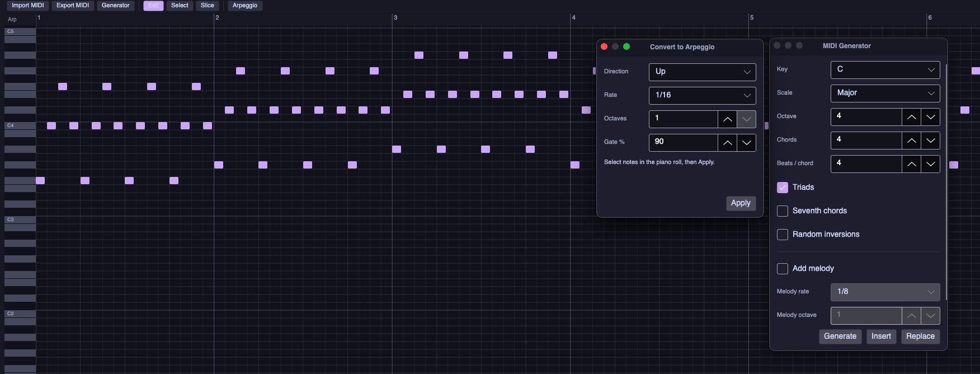The height and width of the screenshot is (374, 980).
Task: Enable Add melody option
Action: pyautogui.click(x=783, y=269)
